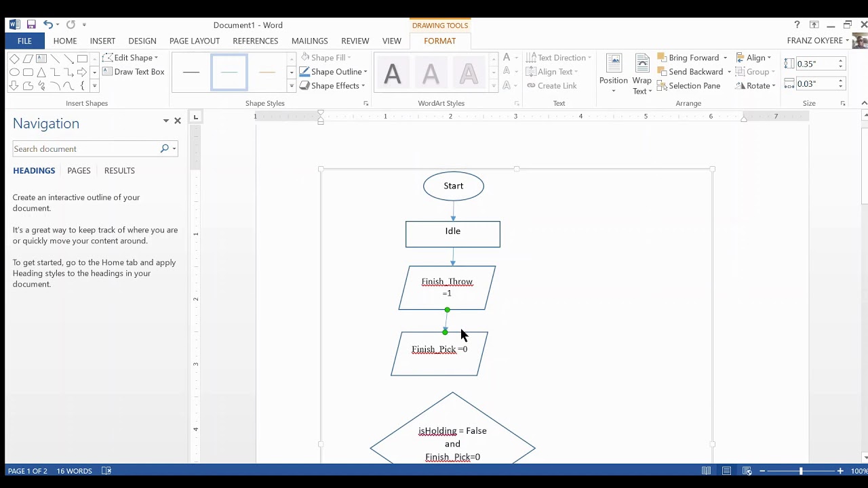868x488 pixels.
Task: Undo the last action
Action: (48, 24)
